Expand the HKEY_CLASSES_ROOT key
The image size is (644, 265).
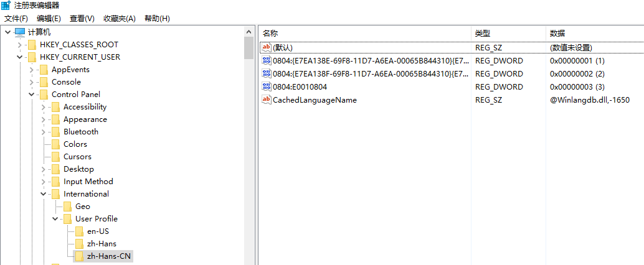[19, 45]
